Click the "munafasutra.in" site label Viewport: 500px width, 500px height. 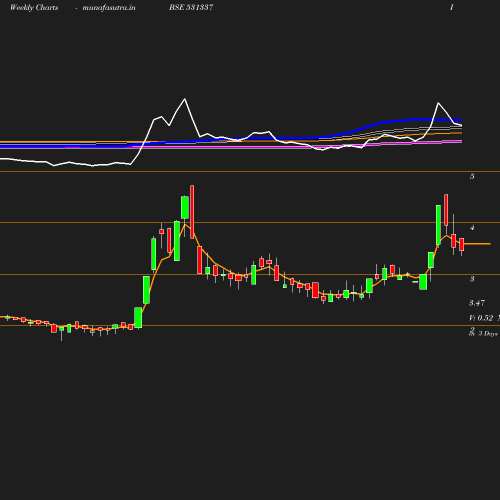pos(109,8)
